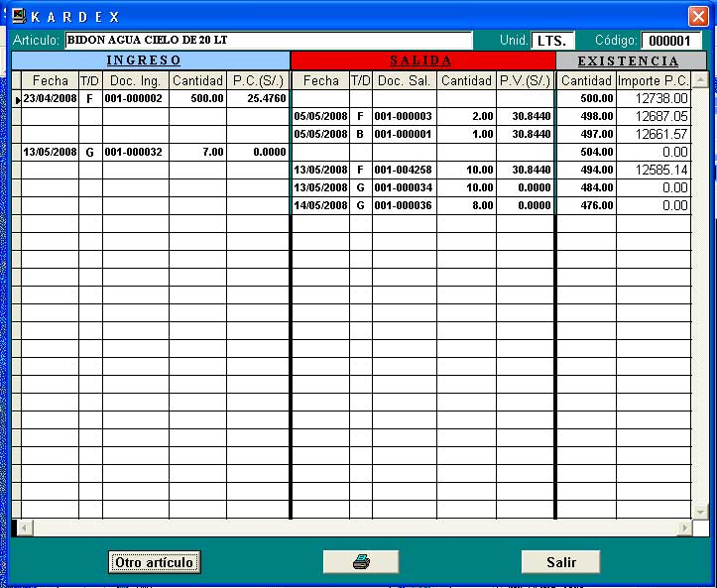Click the Unid. field showing LTS.
The width and height of the screenshot is (717, 588).
pyautogui.click(x=551, y=41)
